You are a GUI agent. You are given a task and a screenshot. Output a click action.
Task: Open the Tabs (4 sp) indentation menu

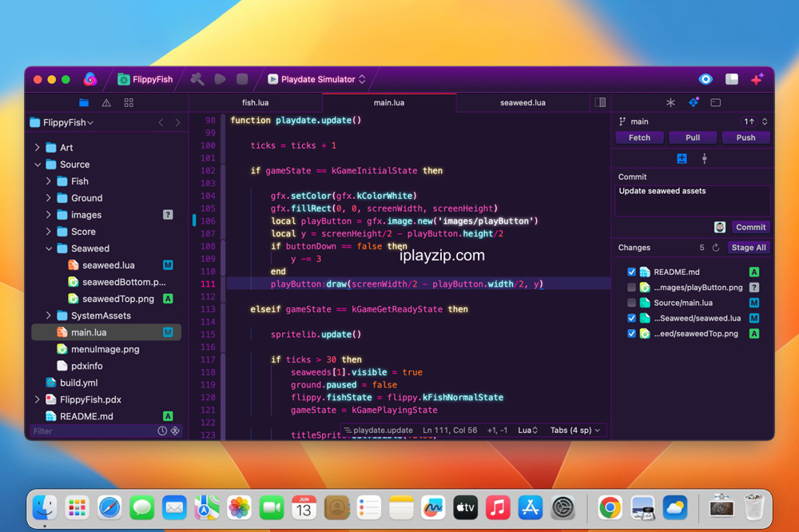pyautogui.click(x=575, y=430)
